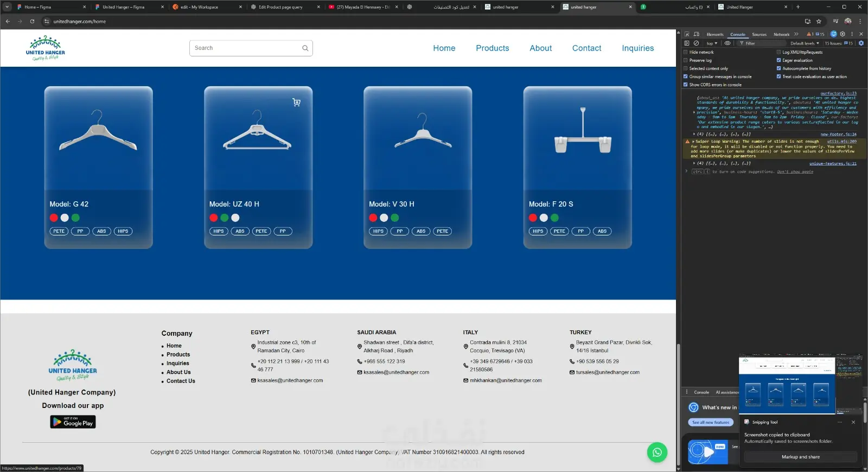This screenshot has width=868, height=472.
Task: Open the ourfactory.js:23 source link
Action: point(838,93)
